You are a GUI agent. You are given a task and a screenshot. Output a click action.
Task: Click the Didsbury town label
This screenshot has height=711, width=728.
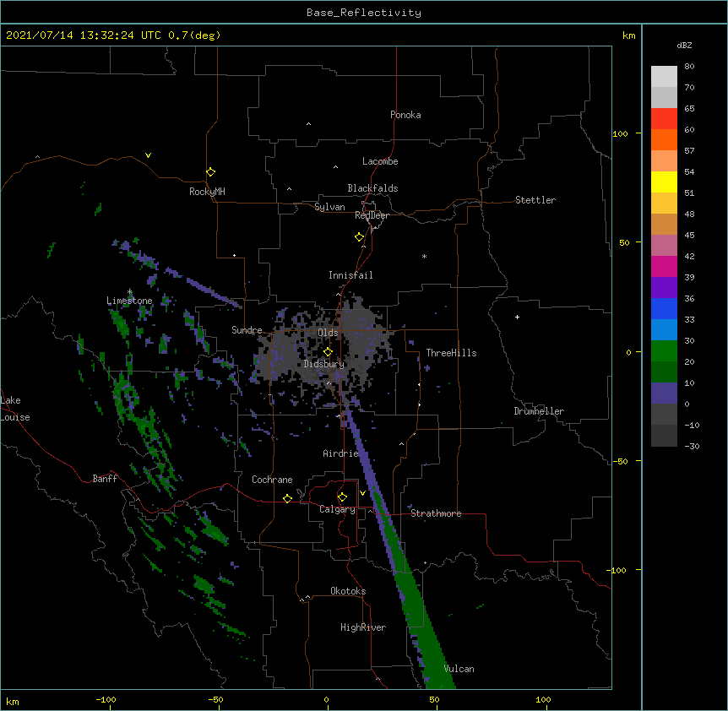click(324, 364)
